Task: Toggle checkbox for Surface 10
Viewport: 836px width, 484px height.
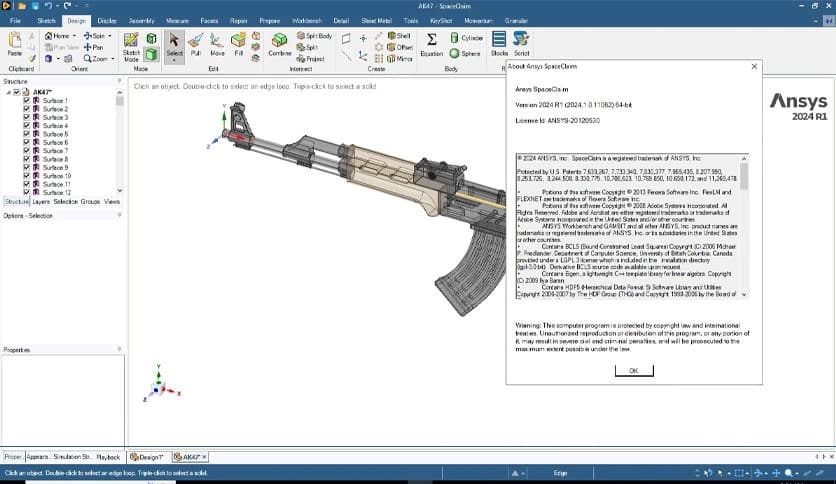Action: [x=27, y=175]
